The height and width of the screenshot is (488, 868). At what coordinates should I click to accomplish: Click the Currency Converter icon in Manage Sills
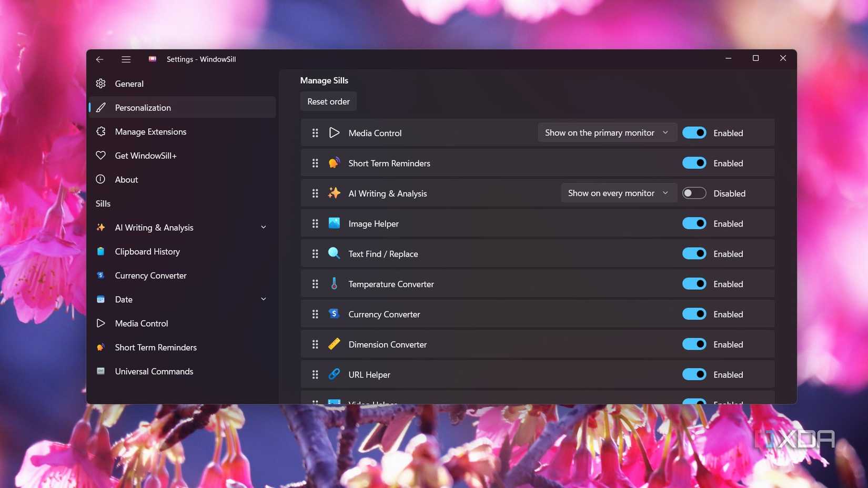click(x=334, y=314)
